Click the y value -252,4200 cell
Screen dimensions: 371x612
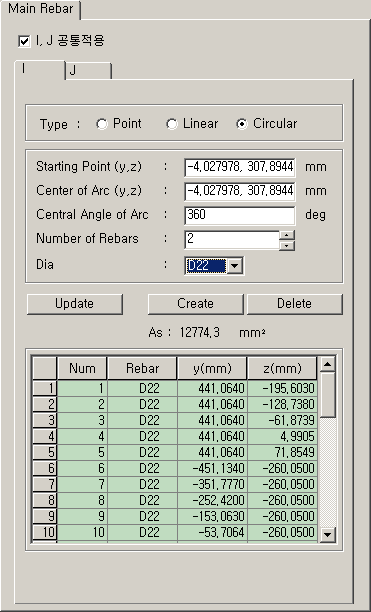click(213, 500)
